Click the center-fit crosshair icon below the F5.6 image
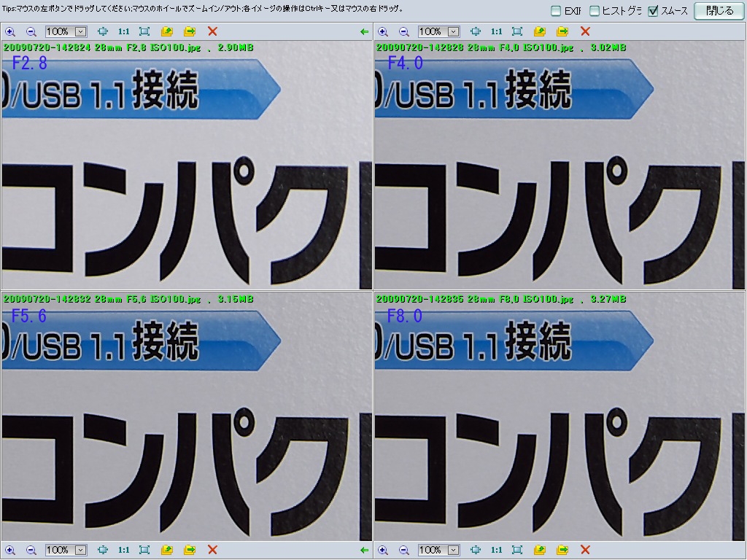This screenshot has width=747, height=560. 102,550
